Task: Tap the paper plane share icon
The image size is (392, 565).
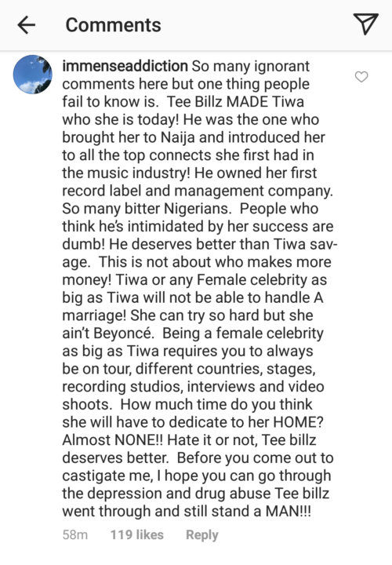Action: [365, 24]
